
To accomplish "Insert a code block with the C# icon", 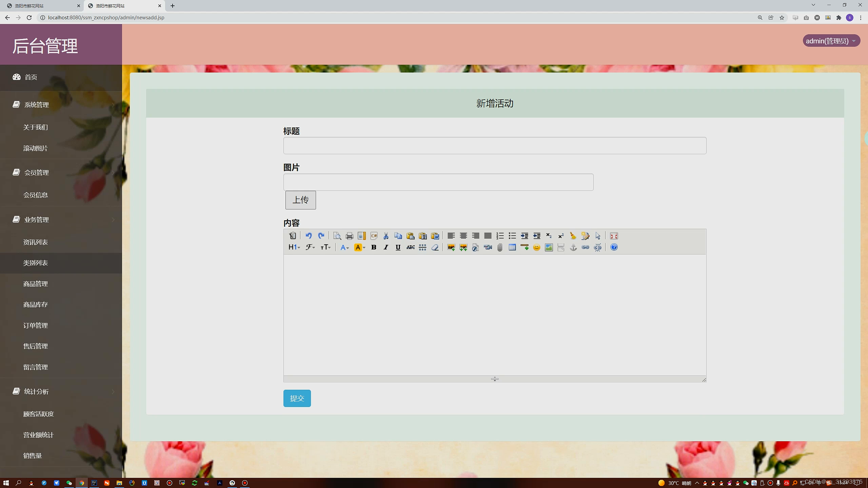I will [374, 236].
